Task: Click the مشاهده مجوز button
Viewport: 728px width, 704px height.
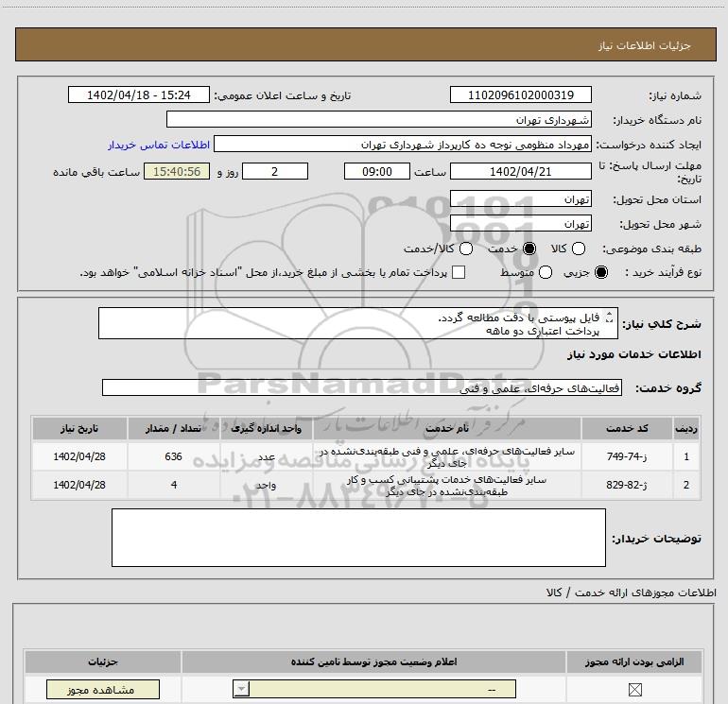Action: click(103, 690)
